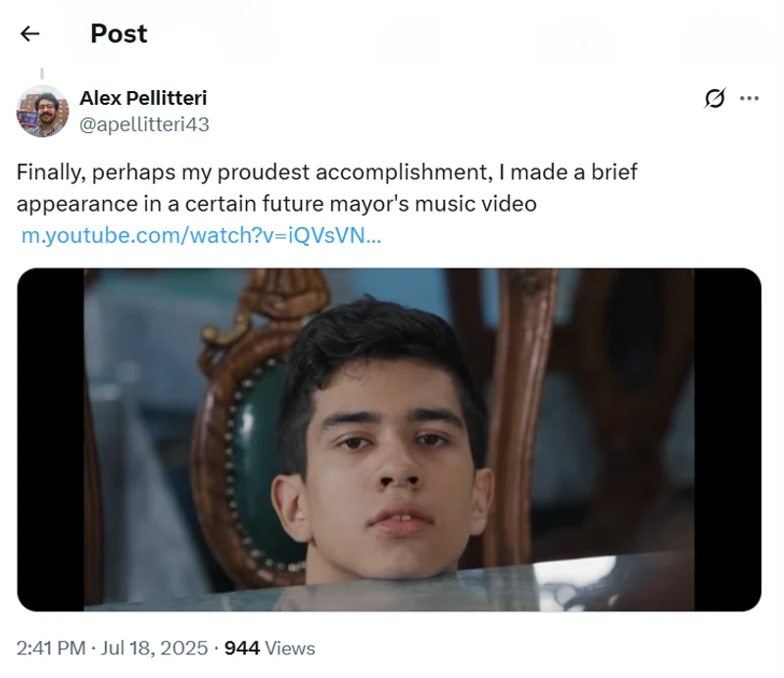Open the m.youtube.com video link
This screenshot has width=784, height=678.
coord(201,236)
